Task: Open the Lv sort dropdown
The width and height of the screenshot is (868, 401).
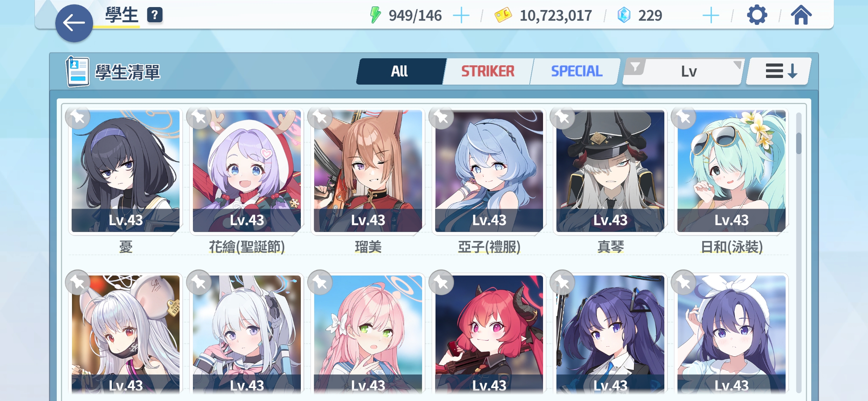Action: coord(689,71)
